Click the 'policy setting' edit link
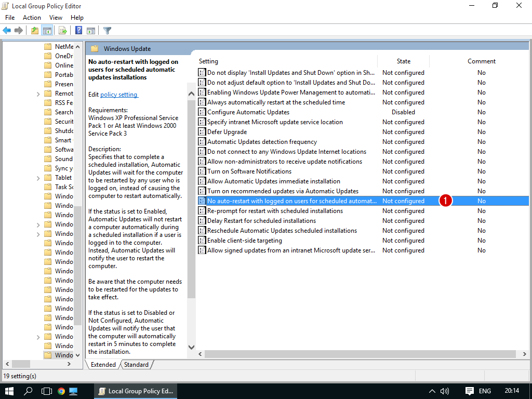Image resolution: width=532 pixels, height=399 pixels. point(119,95)
